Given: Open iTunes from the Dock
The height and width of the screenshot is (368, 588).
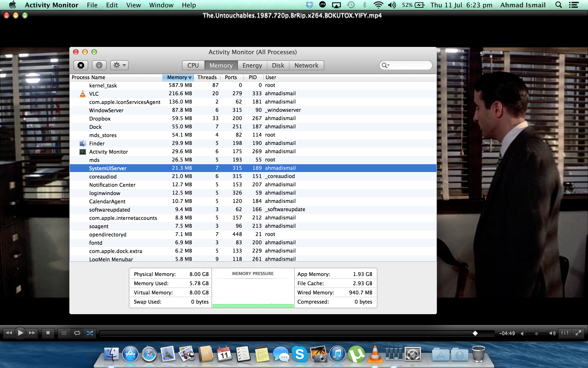Looking at the screenshot, I should pyautogui.click(x=337, y=354).
